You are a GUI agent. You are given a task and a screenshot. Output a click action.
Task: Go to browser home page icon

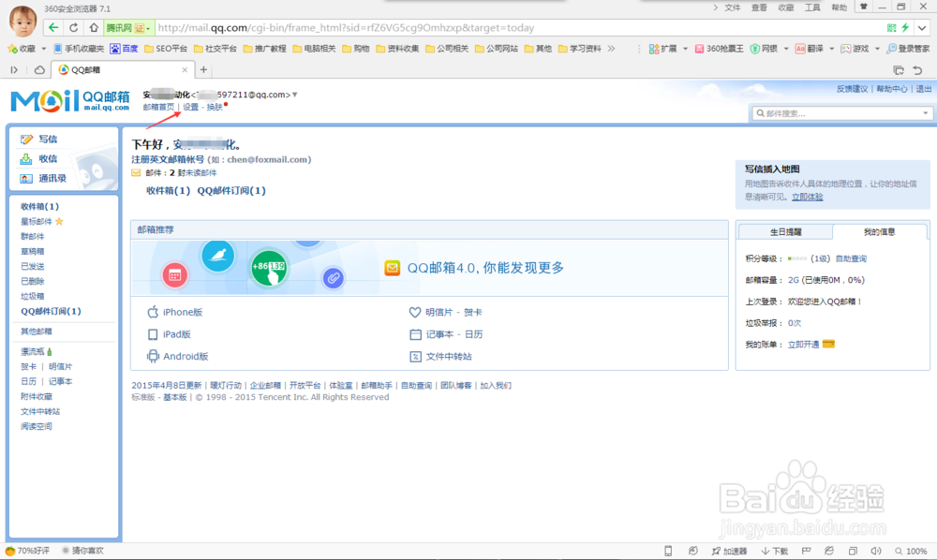93,27
